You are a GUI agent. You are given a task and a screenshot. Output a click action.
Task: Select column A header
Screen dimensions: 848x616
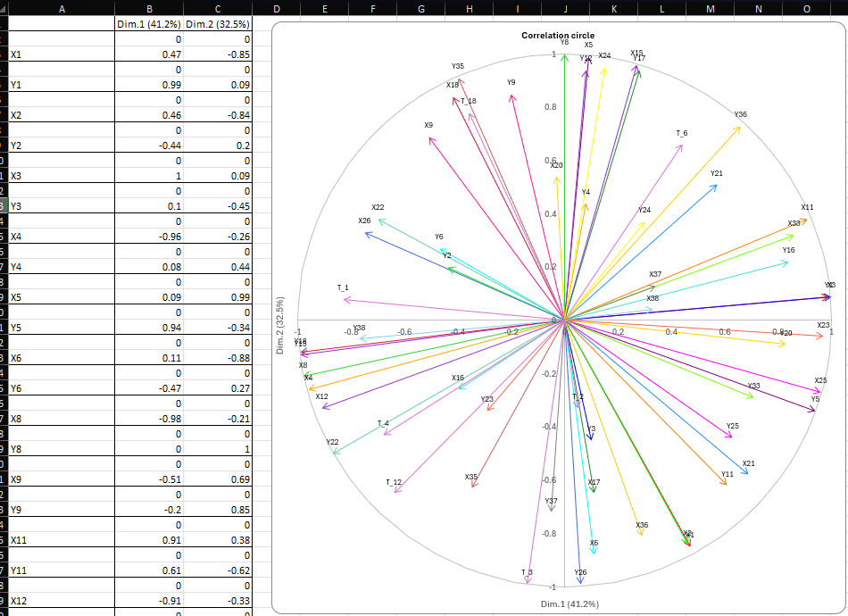pyautogui.click(x=62, y=8)
